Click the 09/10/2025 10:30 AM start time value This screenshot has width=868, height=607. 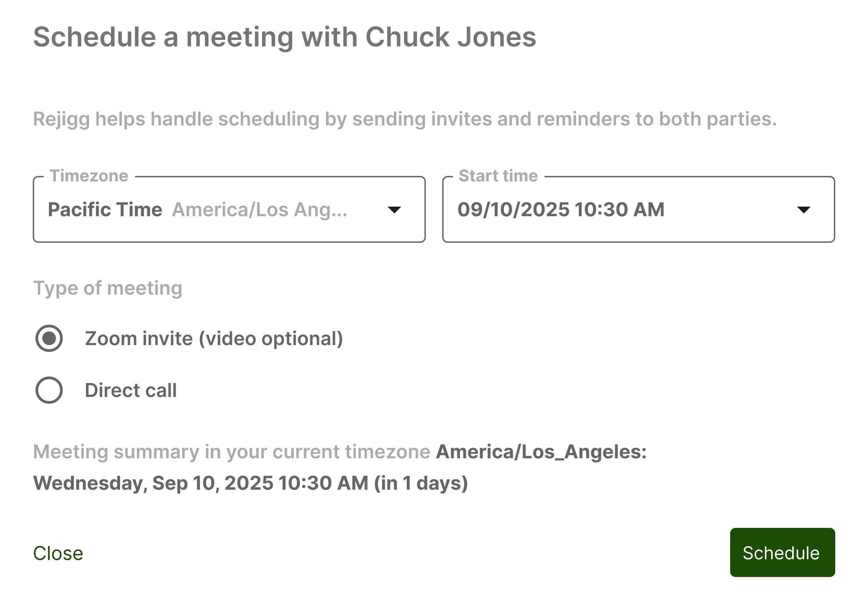click(561, 210)
